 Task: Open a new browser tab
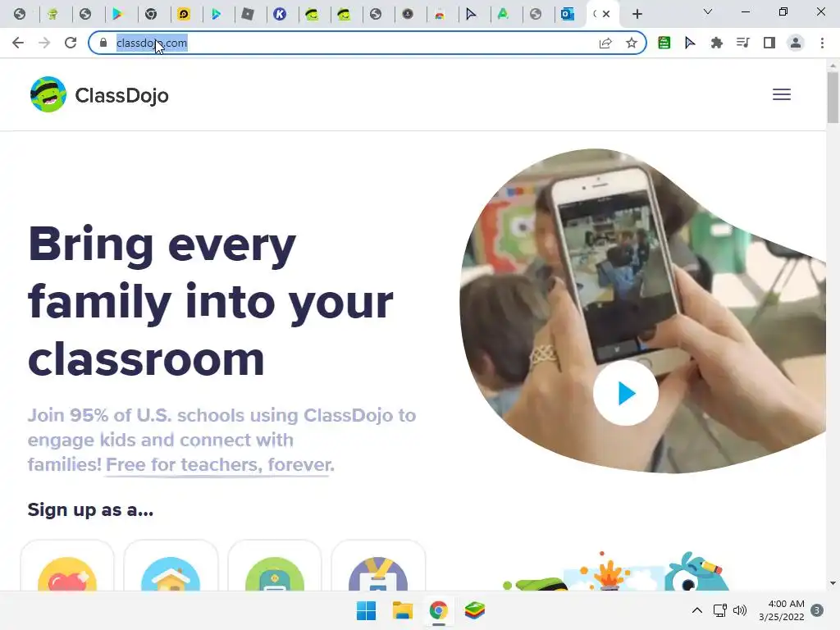tap(637, 14)
